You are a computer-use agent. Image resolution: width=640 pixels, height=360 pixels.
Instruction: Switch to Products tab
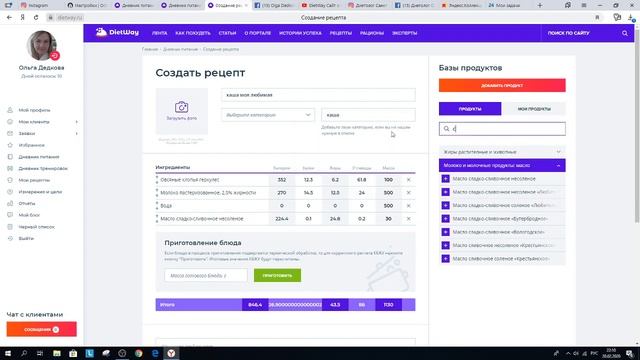470,109
